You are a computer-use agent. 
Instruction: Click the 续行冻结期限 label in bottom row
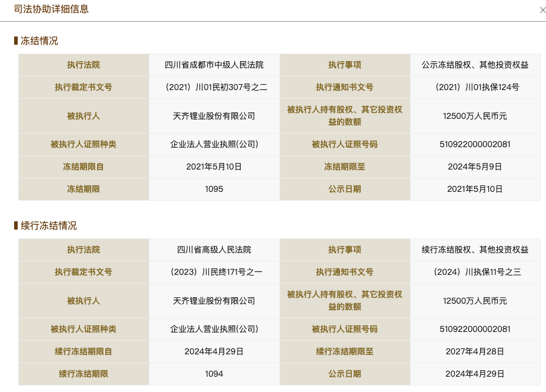(84, 374)
